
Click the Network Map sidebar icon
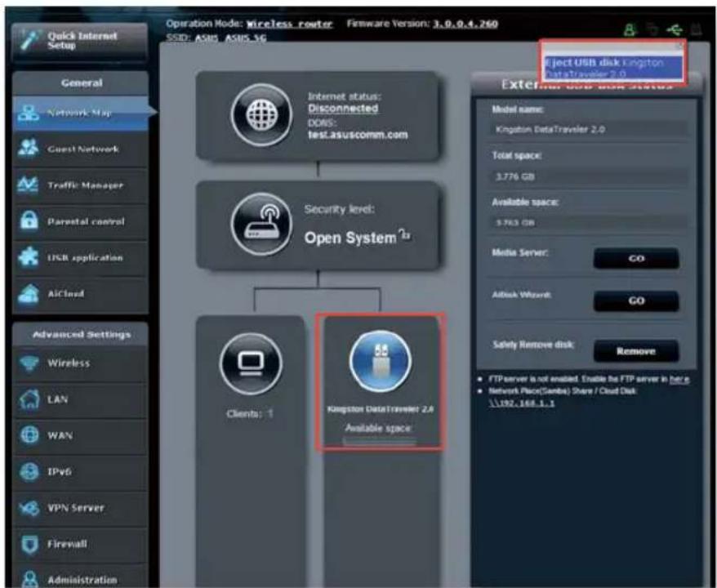point(30,112)
